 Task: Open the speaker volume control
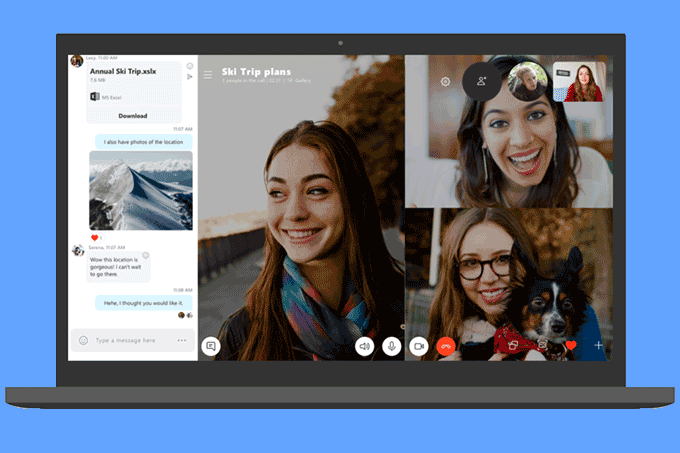pos(365,346)
